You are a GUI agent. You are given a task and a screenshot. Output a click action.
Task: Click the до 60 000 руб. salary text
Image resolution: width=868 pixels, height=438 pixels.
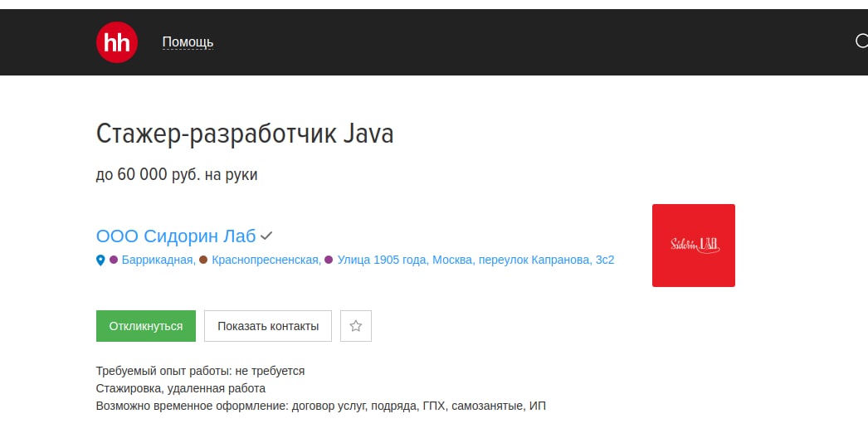tap(177, 174)
